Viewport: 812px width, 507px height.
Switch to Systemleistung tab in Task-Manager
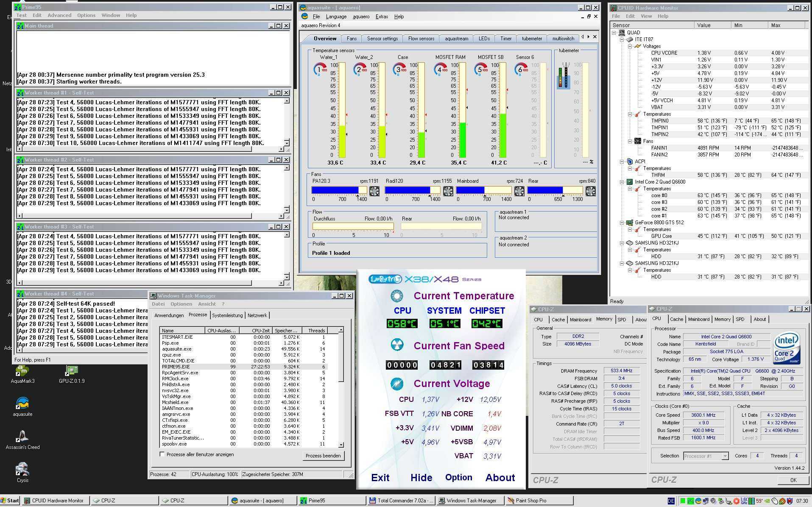tap(227, 315)
